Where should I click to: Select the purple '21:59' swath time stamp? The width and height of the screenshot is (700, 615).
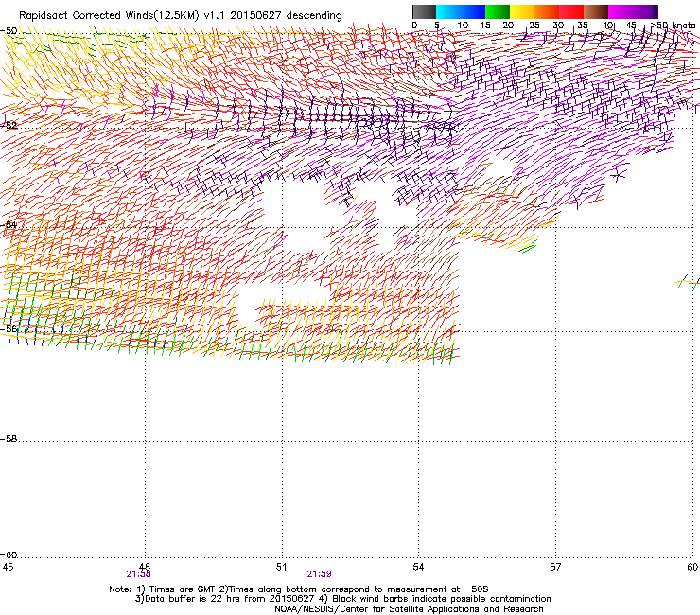tap(319, 574)
